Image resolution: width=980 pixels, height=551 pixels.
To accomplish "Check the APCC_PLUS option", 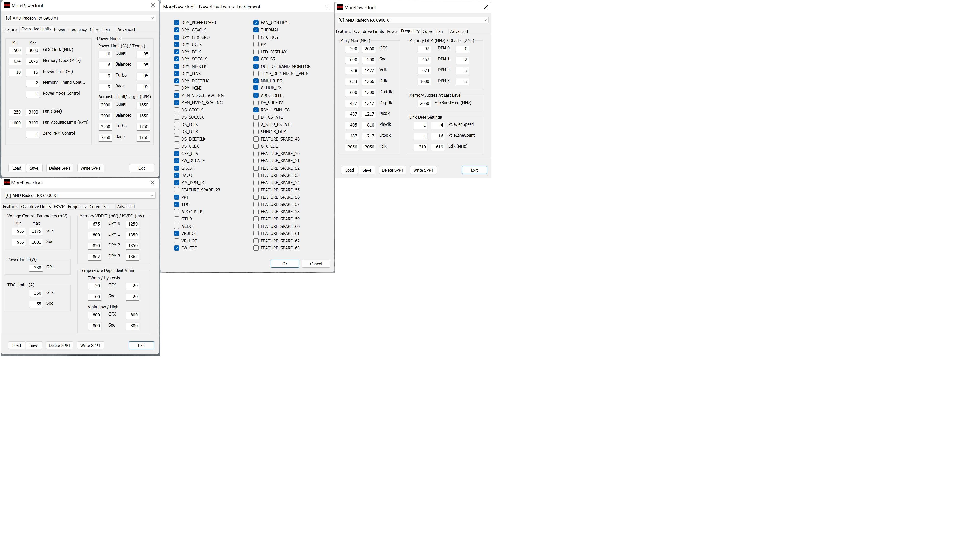I will coord(177,212).
